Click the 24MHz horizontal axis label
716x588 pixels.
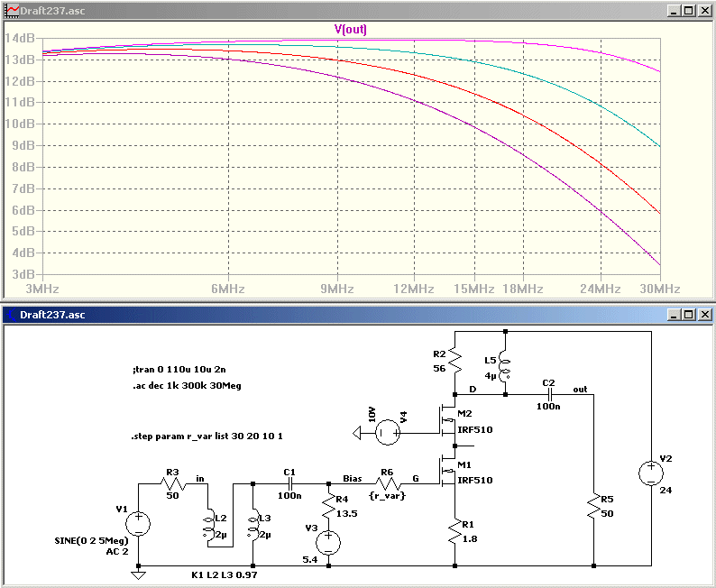pyautogui.click(x=600, y=289)
